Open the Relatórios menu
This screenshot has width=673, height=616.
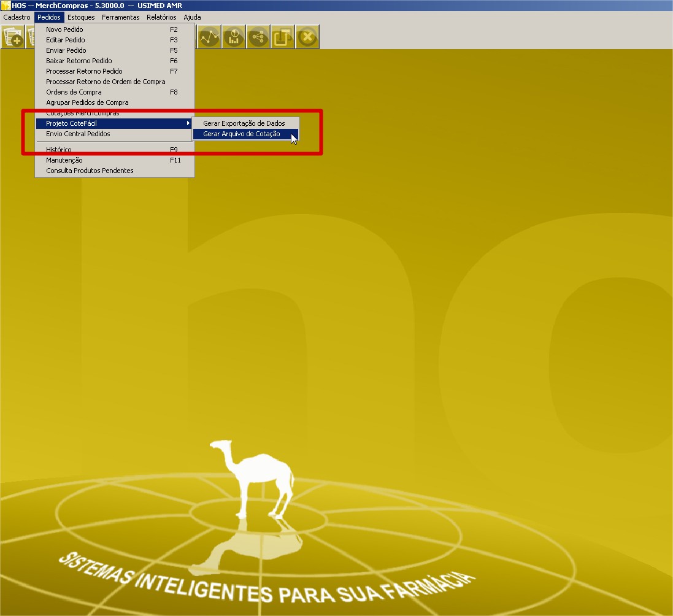coord(161,17)
